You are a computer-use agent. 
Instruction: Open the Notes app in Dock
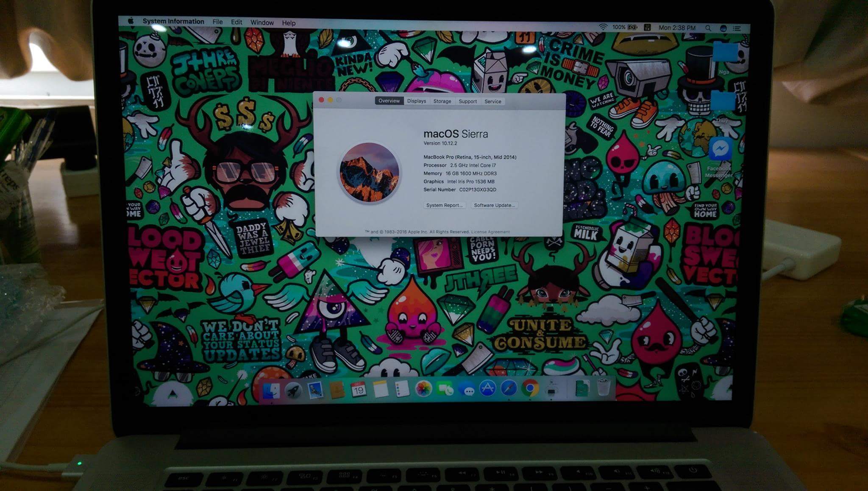coord(380,389)
